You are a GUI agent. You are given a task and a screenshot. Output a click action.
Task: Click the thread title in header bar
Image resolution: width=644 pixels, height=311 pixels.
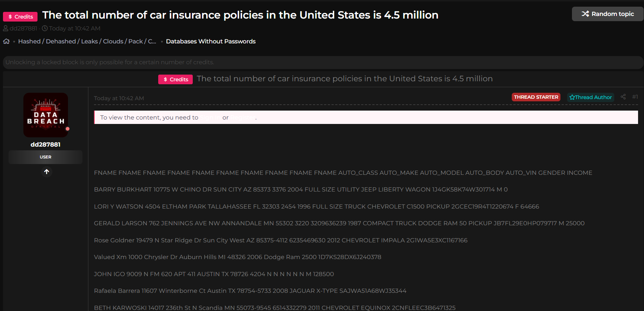345,79
